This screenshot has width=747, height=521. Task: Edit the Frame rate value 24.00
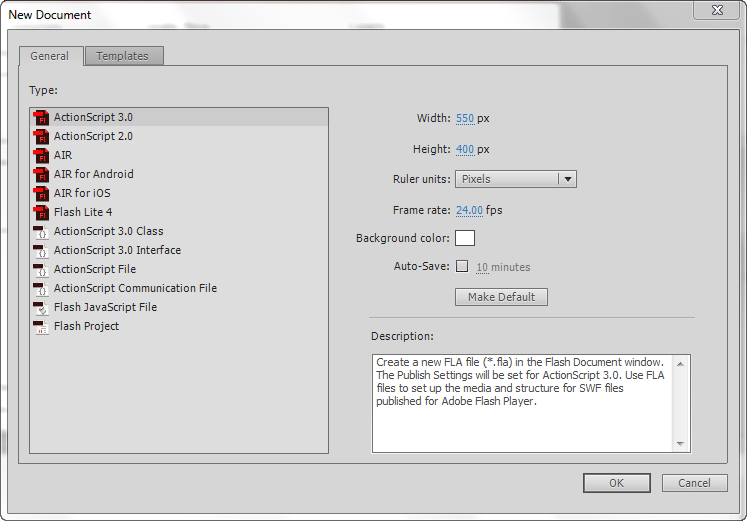[x=469, y=210]
